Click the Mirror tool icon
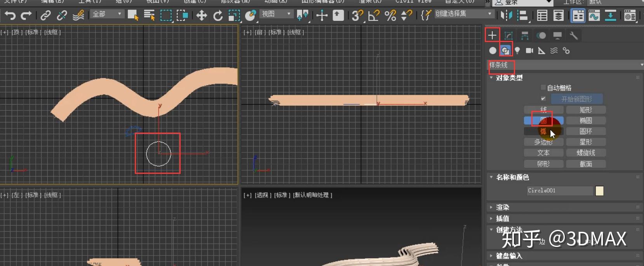644x266 pixels. point(506,16)
